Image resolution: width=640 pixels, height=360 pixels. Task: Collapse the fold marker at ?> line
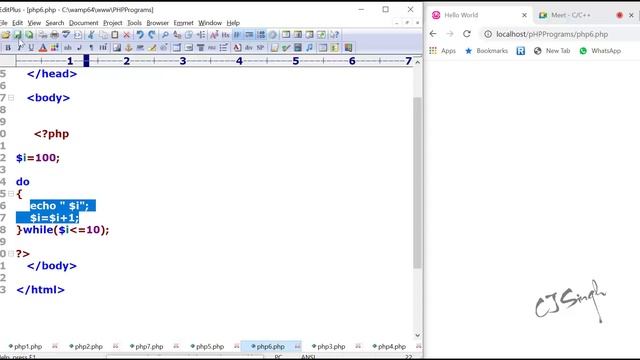point(11,254)
